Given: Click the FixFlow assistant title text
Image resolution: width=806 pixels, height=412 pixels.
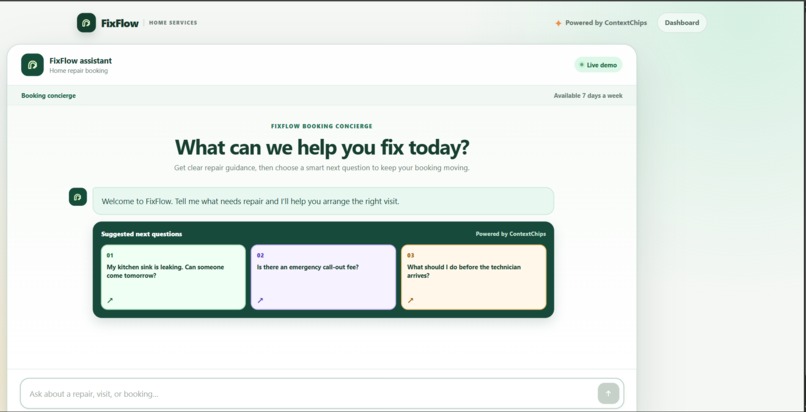Looking at the screenshot, I should click(80, 61).
